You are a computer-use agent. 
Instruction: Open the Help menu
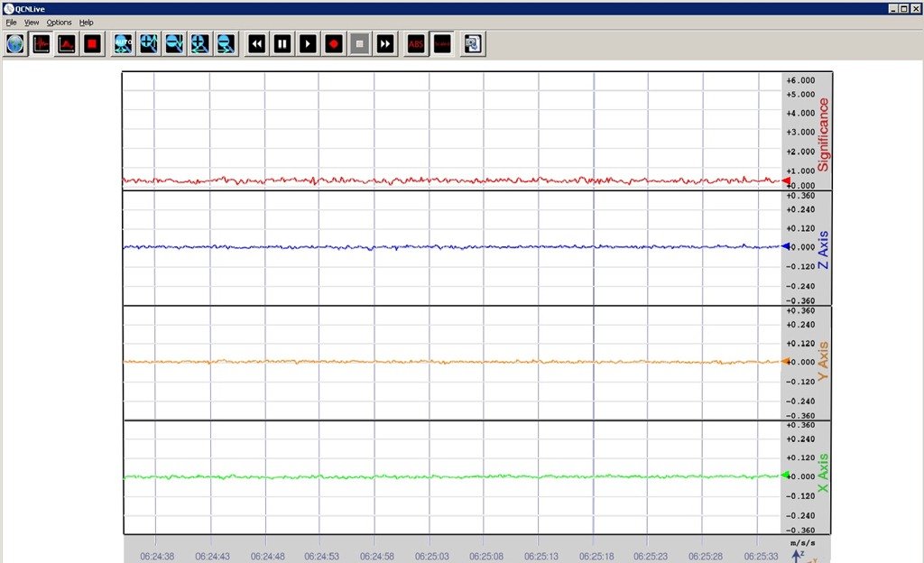pos(86,23)
